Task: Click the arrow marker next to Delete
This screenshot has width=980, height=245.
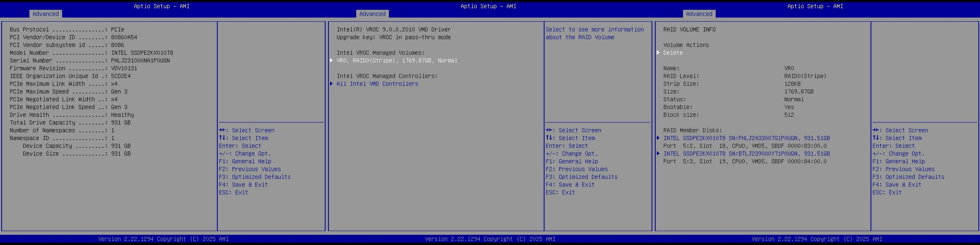Action: point(658,53)
